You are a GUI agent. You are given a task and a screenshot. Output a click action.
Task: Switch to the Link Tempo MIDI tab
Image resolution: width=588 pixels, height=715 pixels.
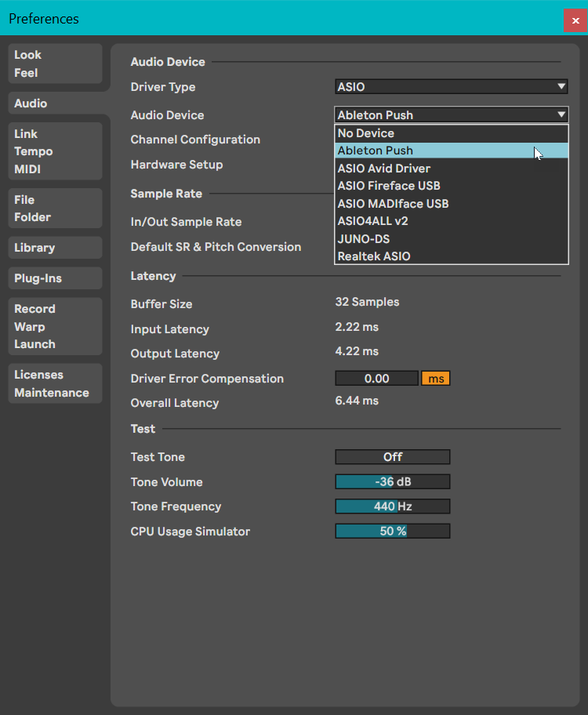55,151
